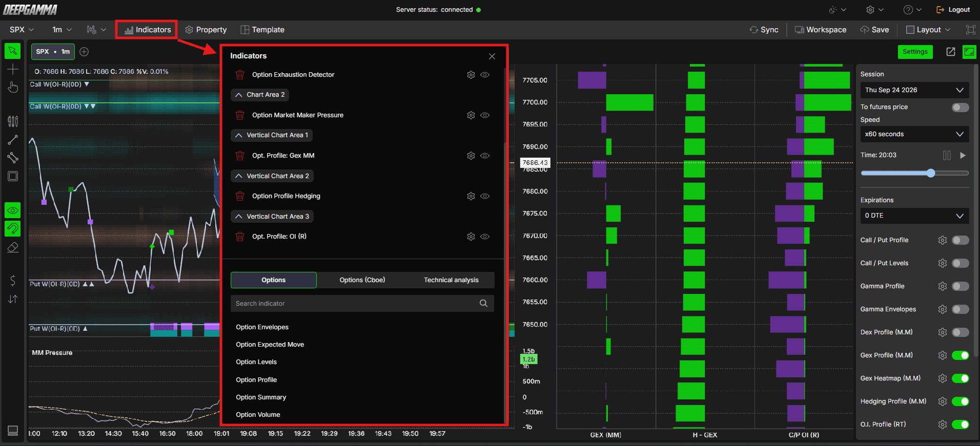This screenshot has width=980, height=446.
Task: Open settings for Option Market Maker Pressure
Action: (471, 115)
